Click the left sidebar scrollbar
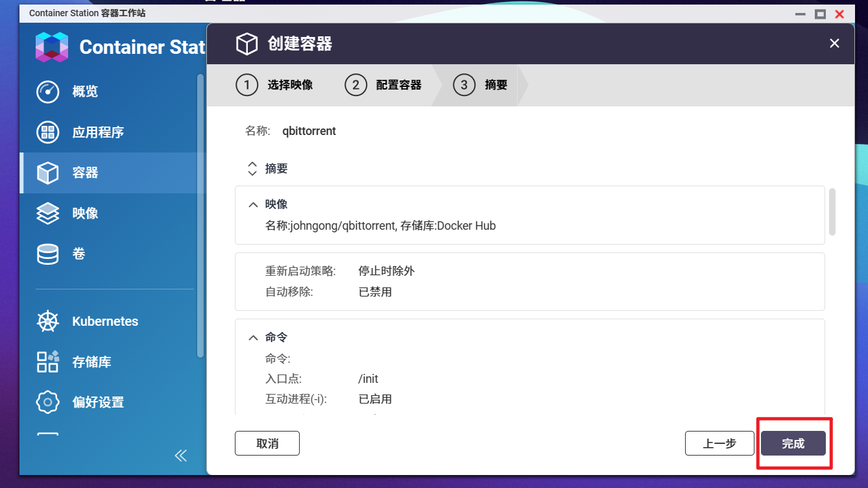The width and height of the screenshot is (868, 488). click(x=200, y=215)
